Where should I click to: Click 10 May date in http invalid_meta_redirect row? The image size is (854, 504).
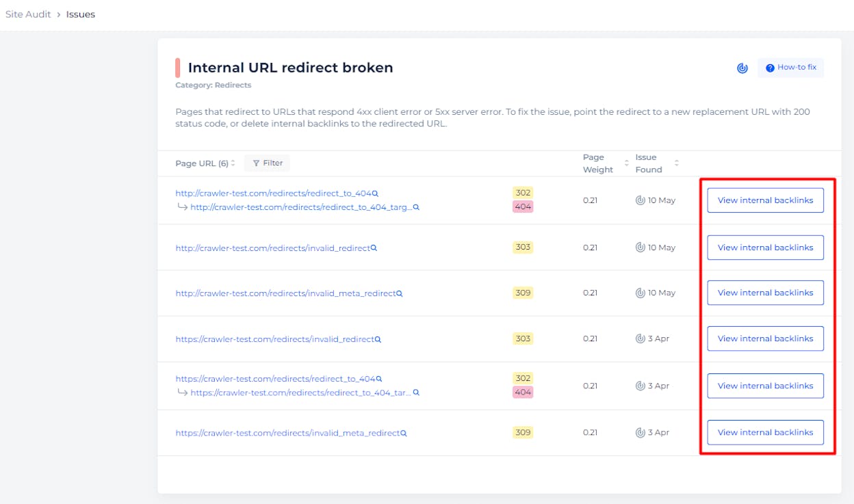pos(661,293)
